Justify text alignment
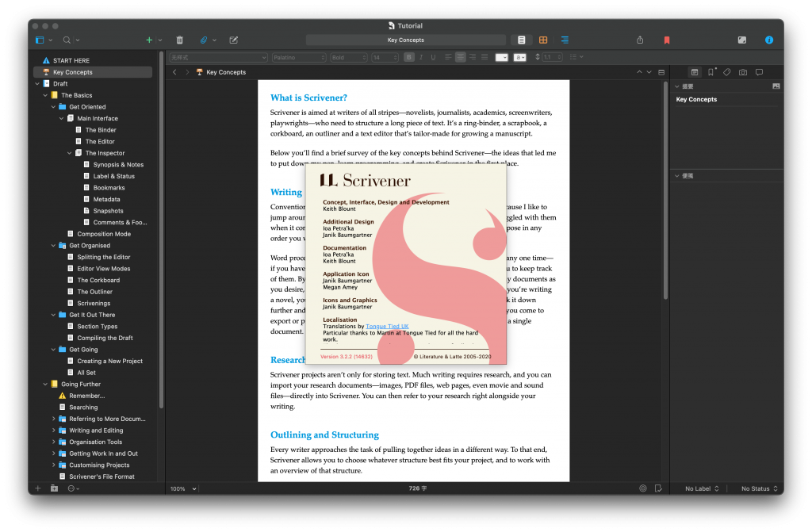Screen dimensions: 812x532 pos(485,58)
